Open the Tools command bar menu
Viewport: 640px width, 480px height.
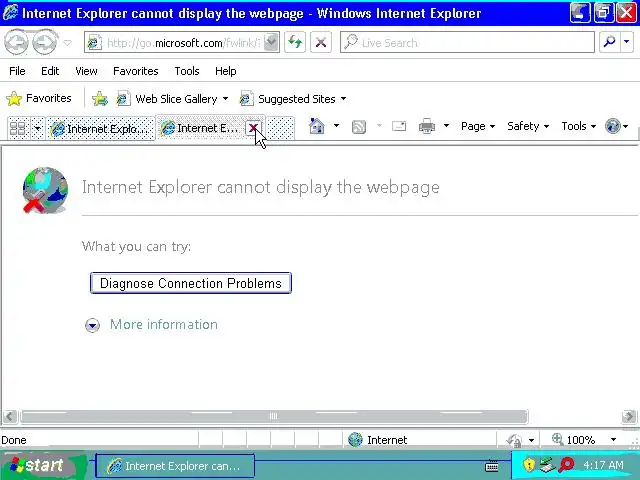coord(578,126)
